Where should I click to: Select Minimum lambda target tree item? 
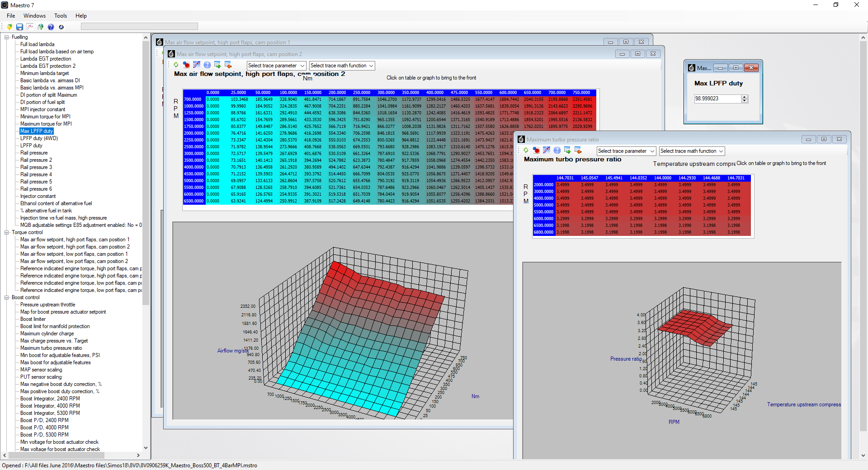coord(44,73)
